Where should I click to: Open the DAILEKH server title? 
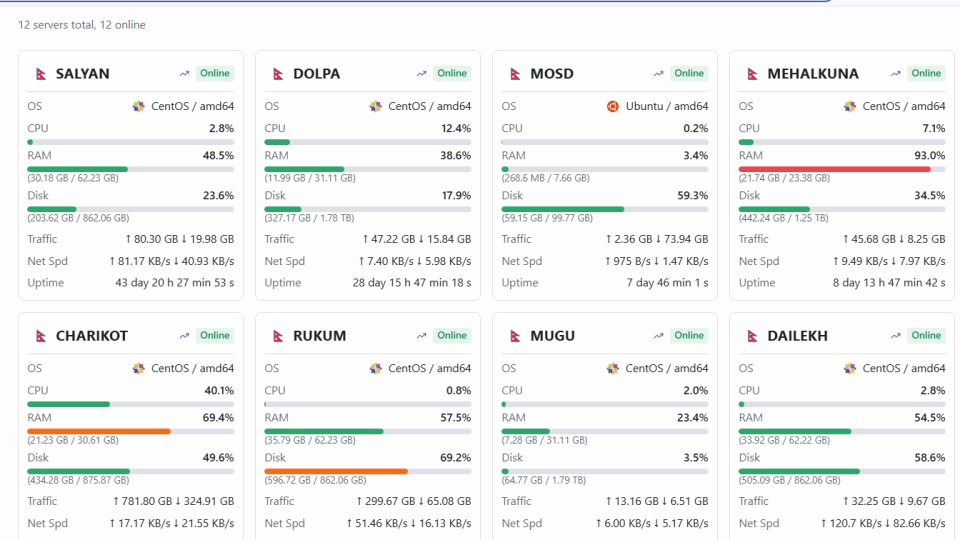point(798,336)
